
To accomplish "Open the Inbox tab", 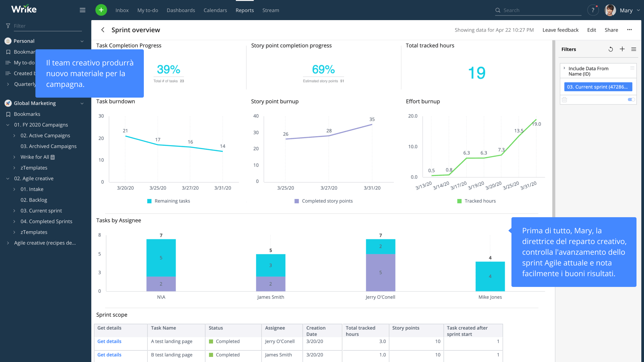I will click(x=122, y=10).
